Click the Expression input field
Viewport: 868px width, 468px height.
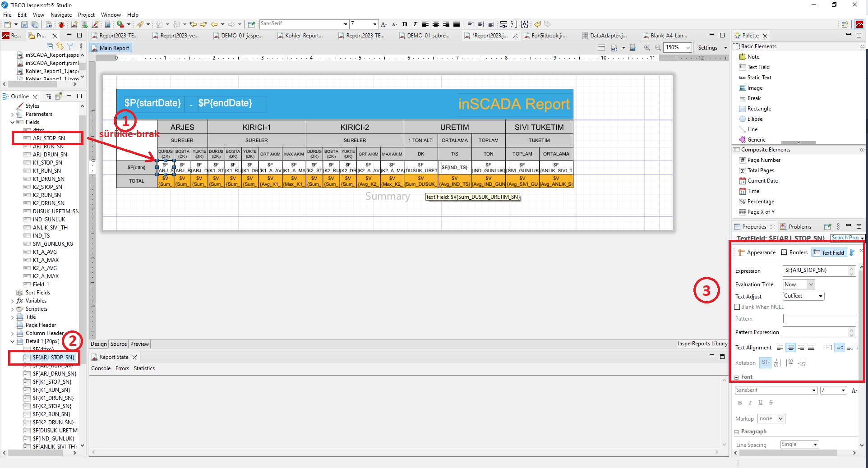pyautogui.click(x=816, y=271)
